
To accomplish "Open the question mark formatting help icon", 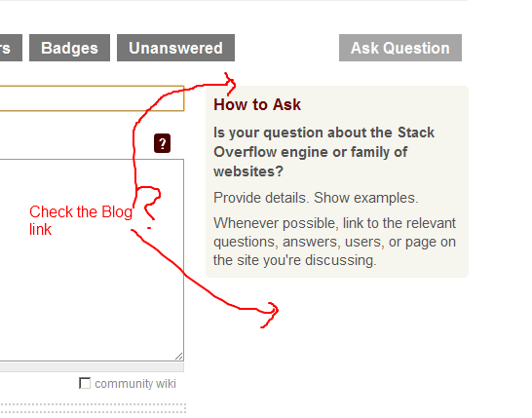I will pyautogui.click(x=162, y=143).
